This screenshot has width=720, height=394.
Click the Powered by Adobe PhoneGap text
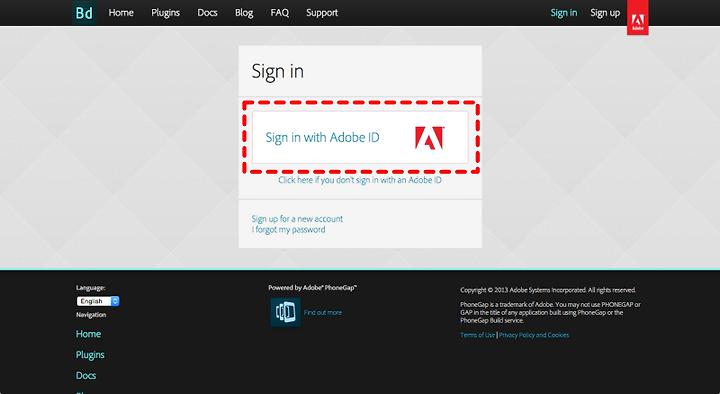pos(312,288)
